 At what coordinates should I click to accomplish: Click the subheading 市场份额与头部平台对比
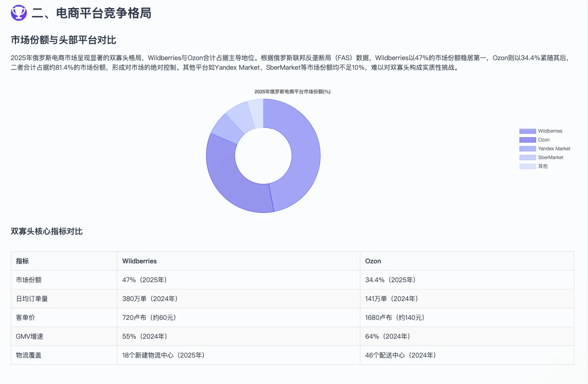(63, 40)
